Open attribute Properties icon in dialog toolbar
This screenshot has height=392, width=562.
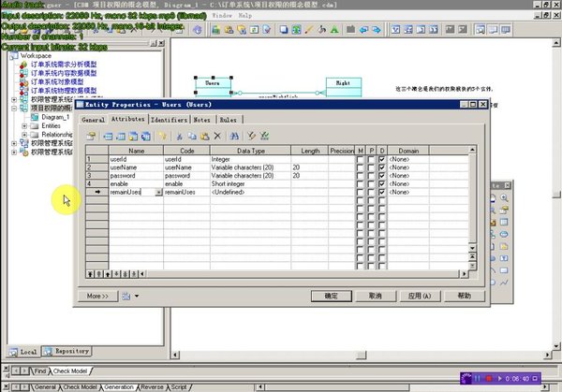[x=91, y=136]
